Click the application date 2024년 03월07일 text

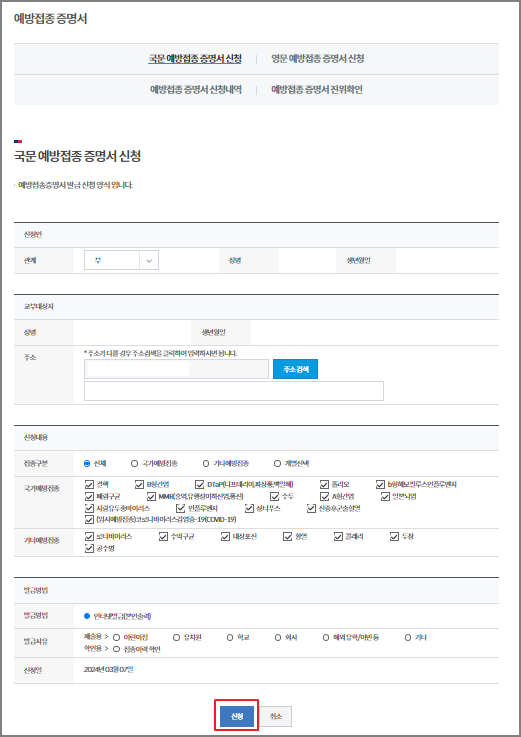[x=109, y=670]
